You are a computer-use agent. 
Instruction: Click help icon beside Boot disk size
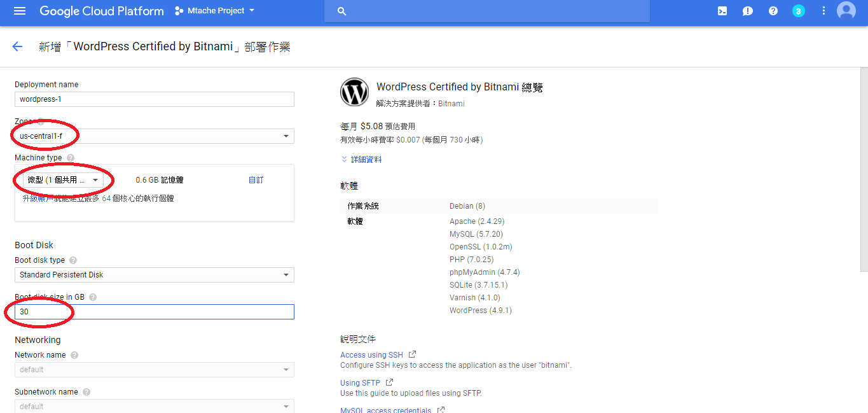pyautogui.click(x=93, y=297)
